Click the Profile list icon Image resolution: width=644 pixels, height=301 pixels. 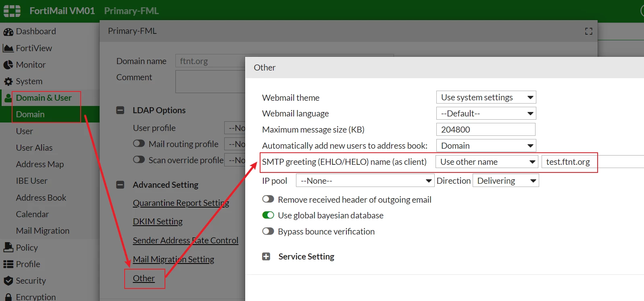click(8, 264)
